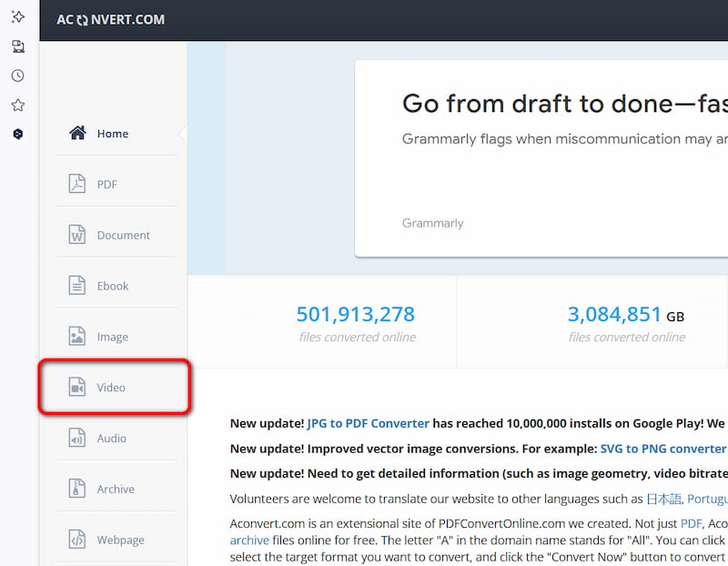Go to the Archive converter page
Screen dimensions: 728x566
(116, 490)
